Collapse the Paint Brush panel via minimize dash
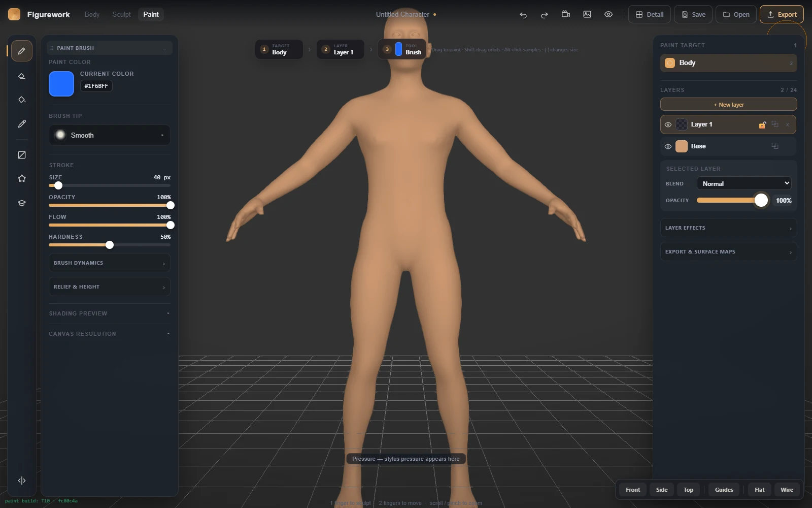Screen dimensions: 812x508 [164, 48]
